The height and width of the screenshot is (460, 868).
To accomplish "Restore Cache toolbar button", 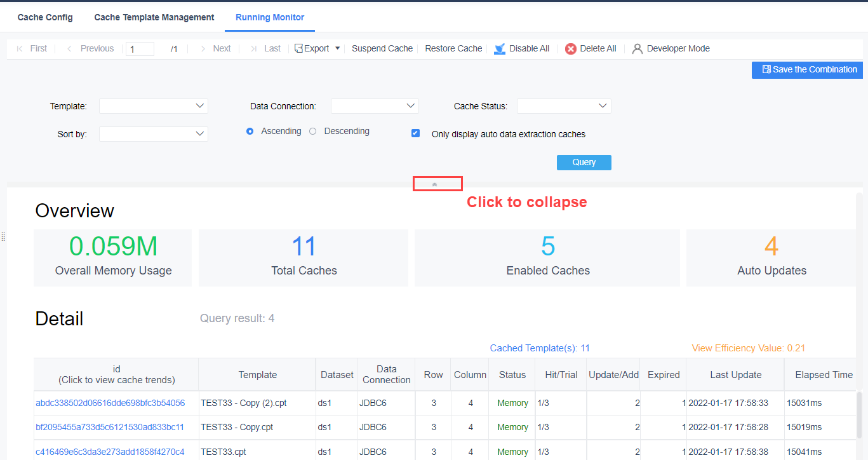I will pos(453,48).
